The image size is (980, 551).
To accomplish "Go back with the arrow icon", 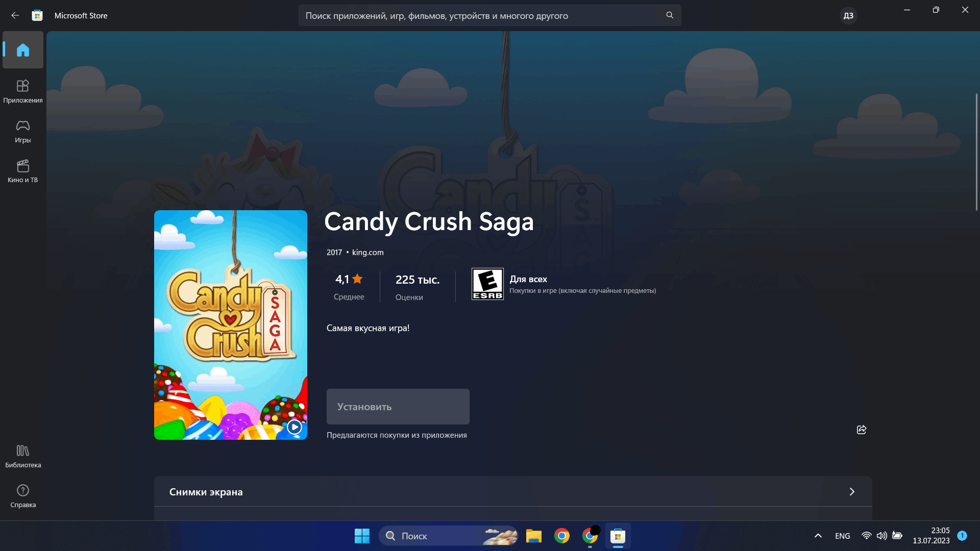I will pos(15,15).
